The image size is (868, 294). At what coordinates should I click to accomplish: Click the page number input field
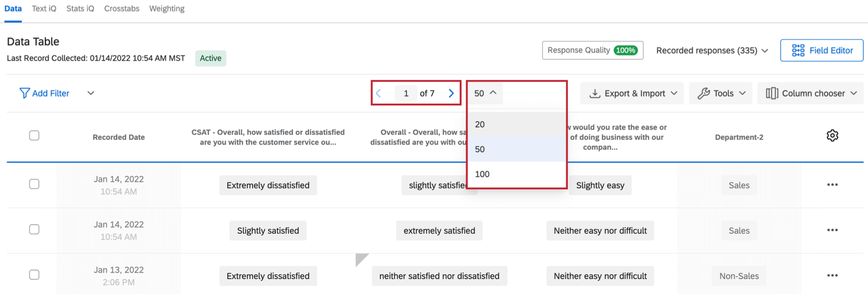click(x=406, y=93)
